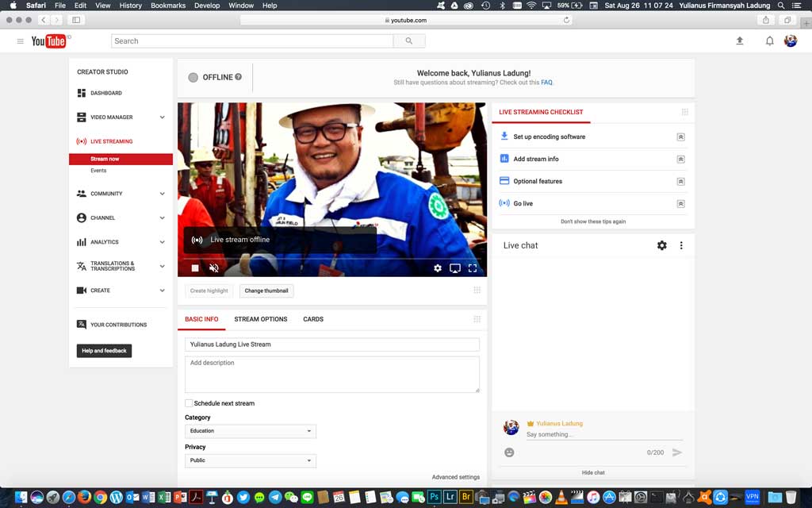This screenshot has width=812, height=508.
Task: Click the Change thumbnail button
Action: tap(266, 291)
